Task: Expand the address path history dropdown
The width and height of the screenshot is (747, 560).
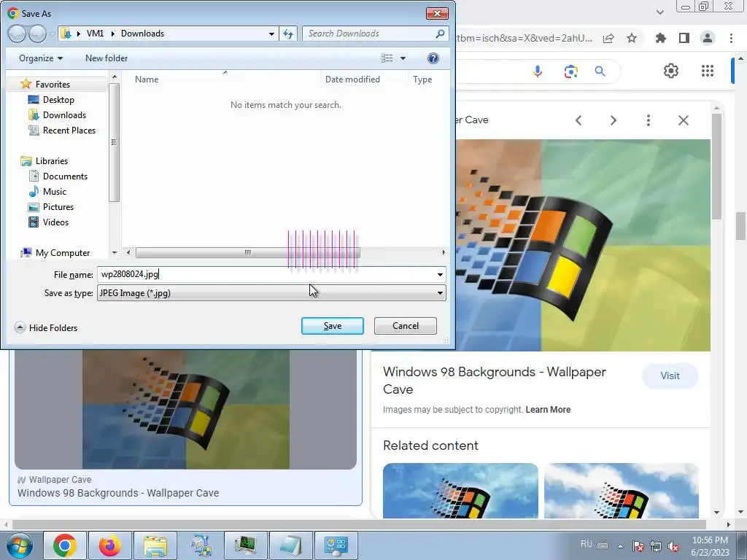Action: coord(271,34)
